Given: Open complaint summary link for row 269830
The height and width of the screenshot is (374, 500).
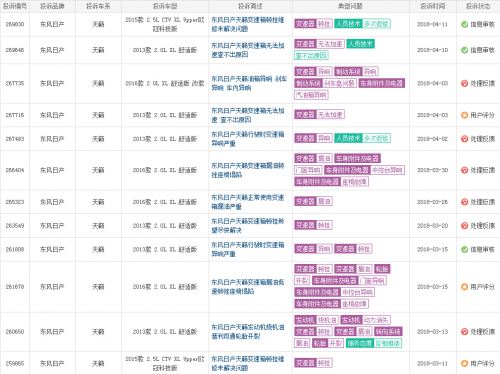Looking at the screenshot, I should 248,24.
